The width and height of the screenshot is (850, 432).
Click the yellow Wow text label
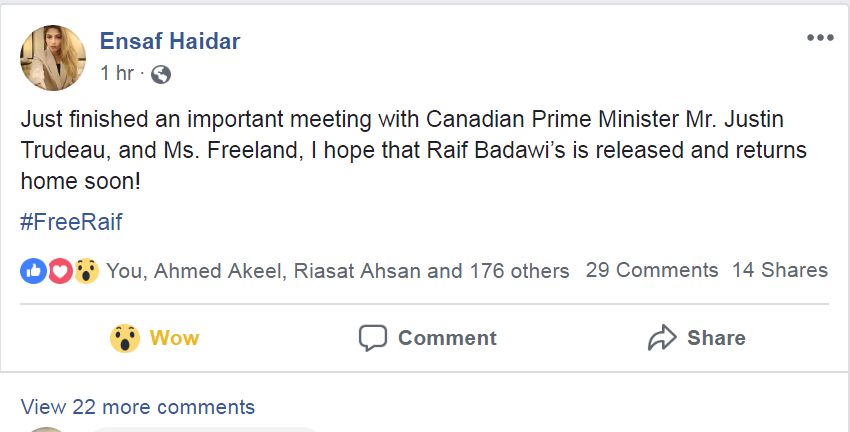[x=175, y=338]
